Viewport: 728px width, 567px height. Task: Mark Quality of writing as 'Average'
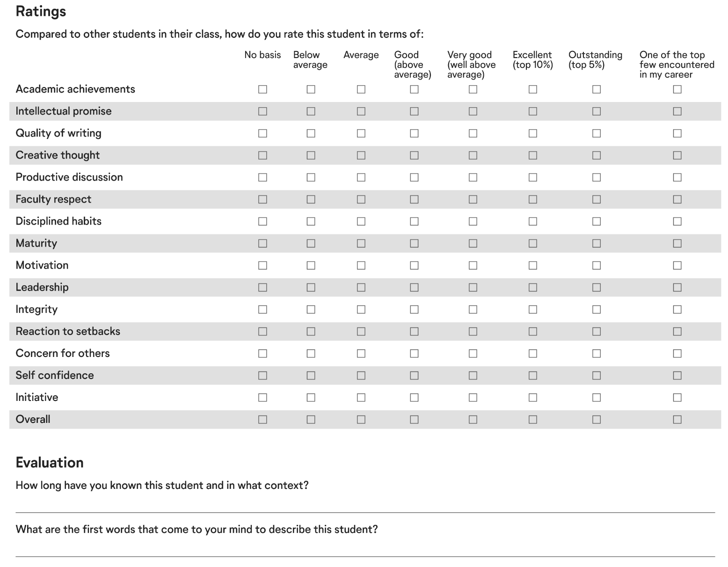(x=361, y=133)
